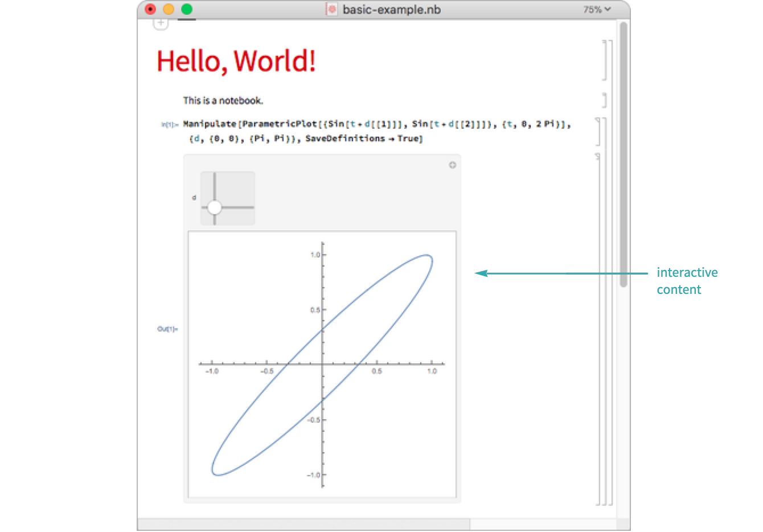Click the green zoom window button

click(x=187, y=9)
